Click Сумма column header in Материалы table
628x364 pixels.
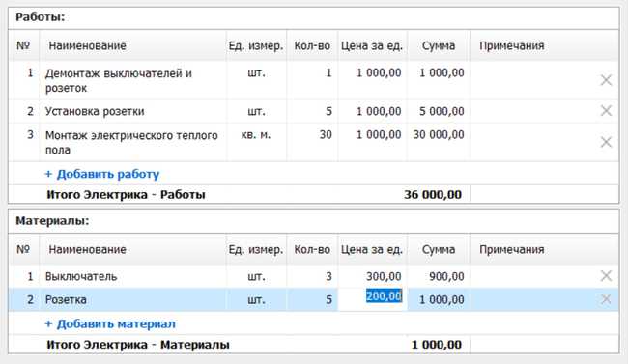click(x=439, y=249)
